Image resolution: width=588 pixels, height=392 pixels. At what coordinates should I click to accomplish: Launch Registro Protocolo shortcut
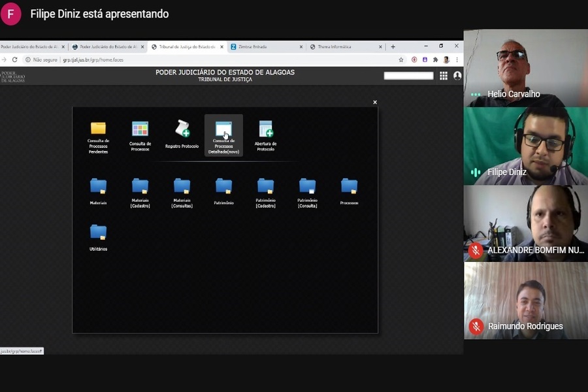(182, 129)
